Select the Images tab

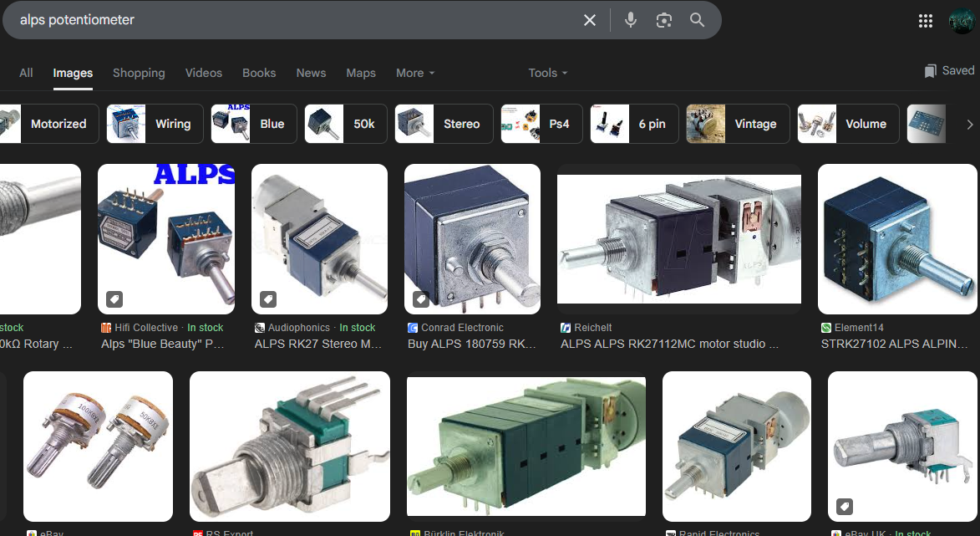[74, 74]
